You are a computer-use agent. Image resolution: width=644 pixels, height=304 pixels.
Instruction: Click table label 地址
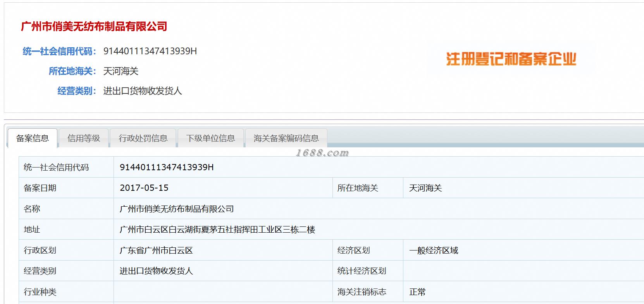pos(32,230)
